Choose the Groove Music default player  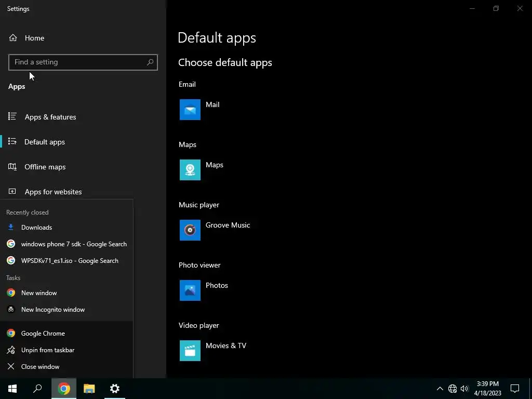tap(228, 225)
